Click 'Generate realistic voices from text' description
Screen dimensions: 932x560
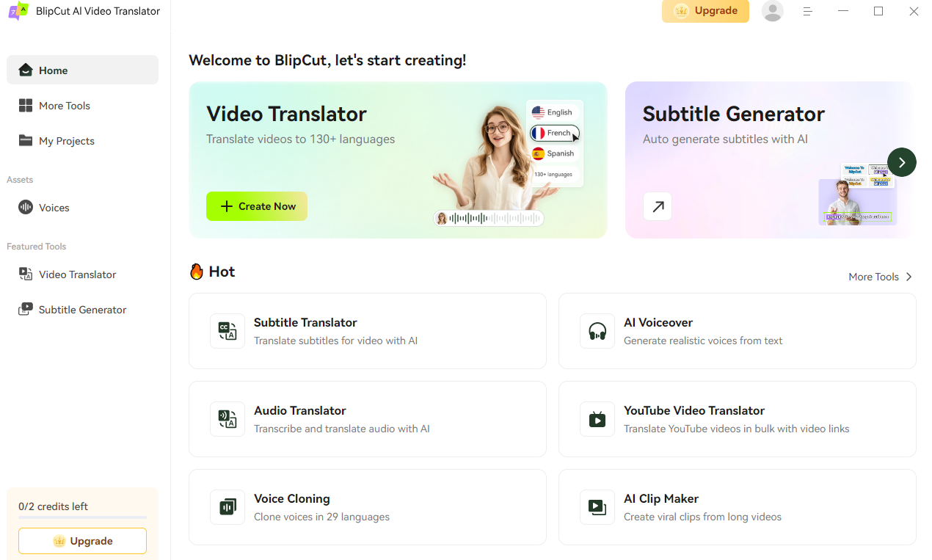pos(703,341)
